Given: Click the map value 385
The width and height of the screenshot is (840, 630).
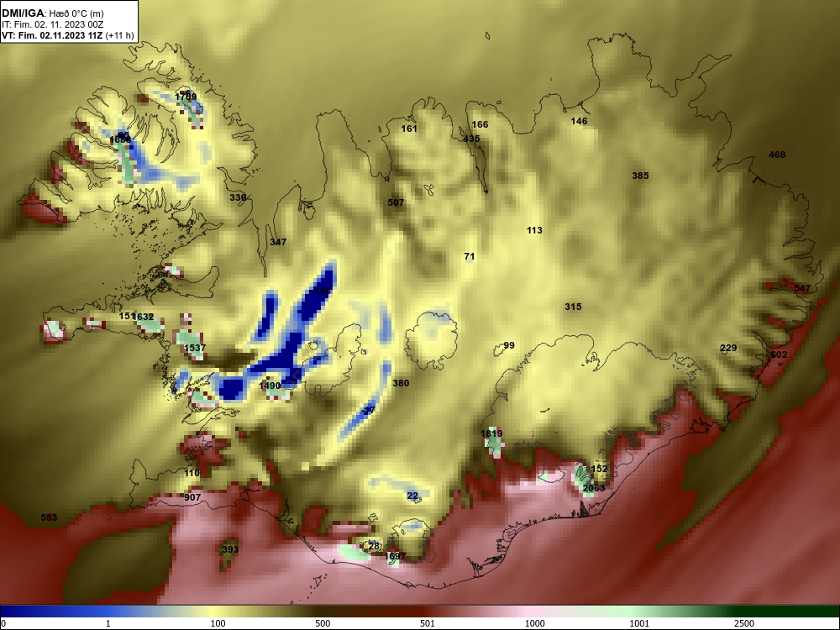Looking at the screenshot, I should click(x=640, y=176).
